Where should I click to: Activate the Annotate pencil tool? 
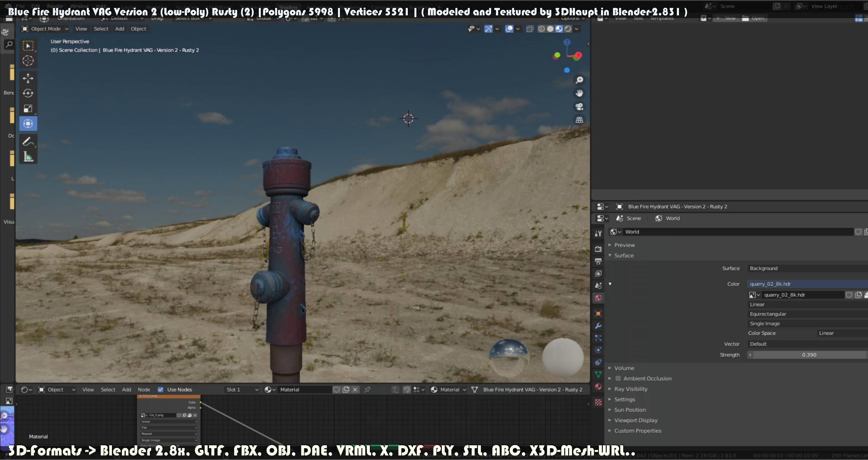point(28,141)
